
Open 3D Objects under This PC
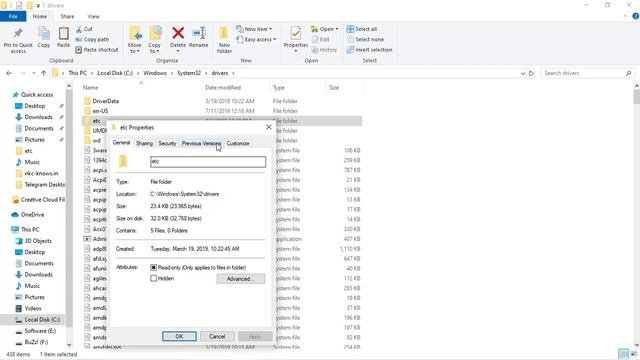tap(38, 241)
